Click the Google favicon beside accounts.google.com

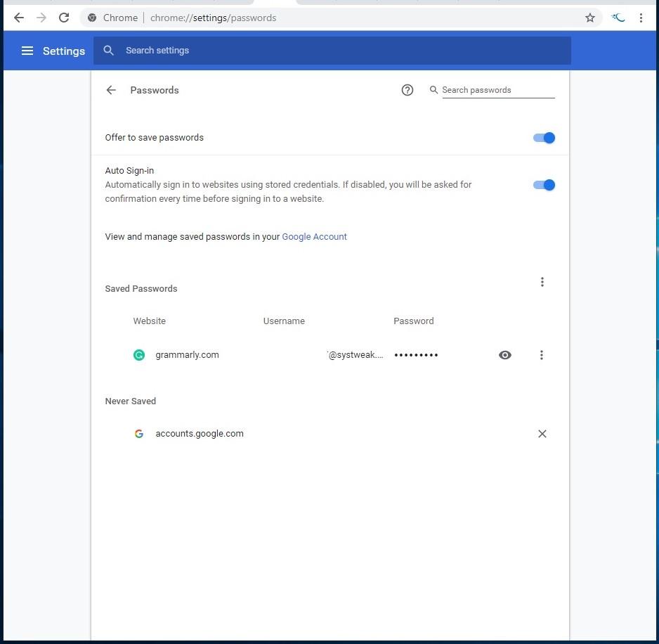[139, 434]
